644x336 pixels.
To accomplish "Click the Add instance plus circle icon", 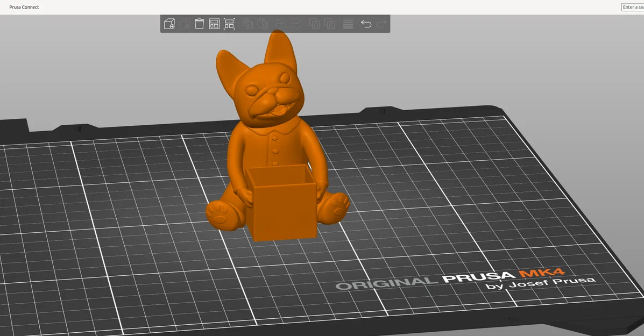I will (281, 24).
